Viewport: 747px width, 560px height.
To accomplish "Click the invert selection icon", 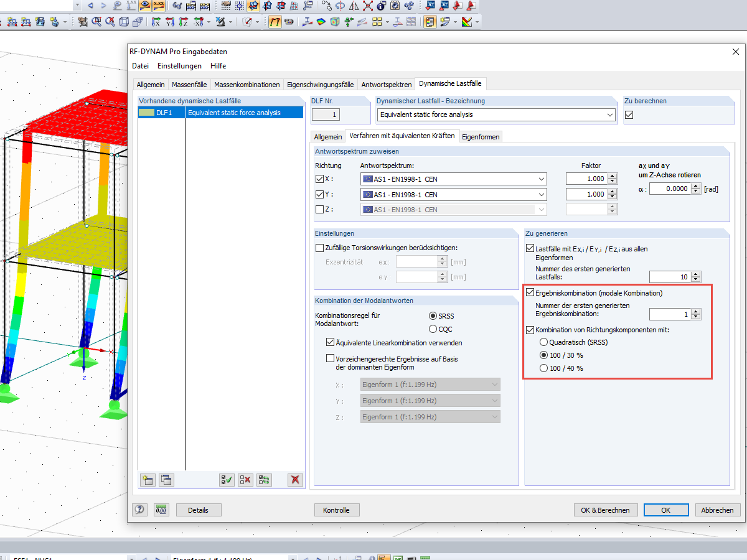I will coord(265,480).
